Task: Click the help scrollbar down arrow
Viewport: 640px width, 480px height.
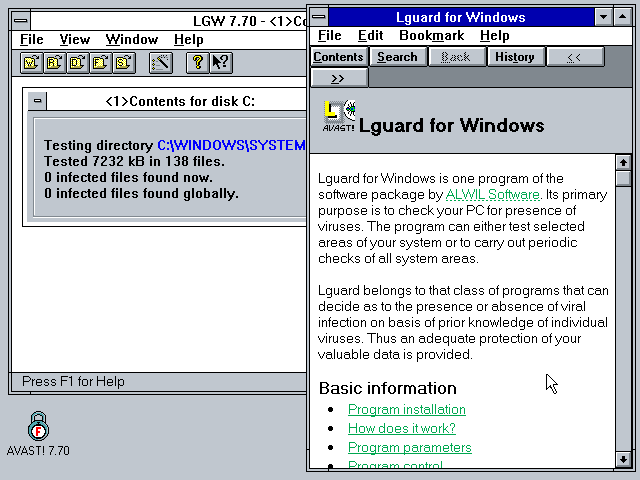Action: [x=623, y=459]
